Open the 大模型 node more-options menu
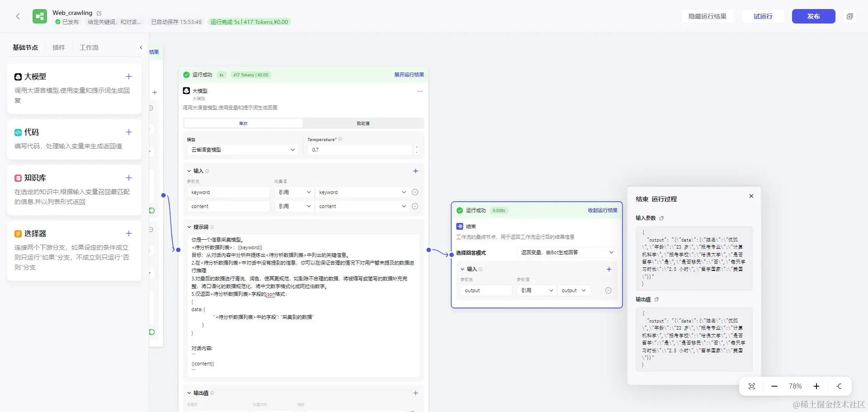Image resolution: width=868 pixels, height=412 pixels. [x=420, y=91]
